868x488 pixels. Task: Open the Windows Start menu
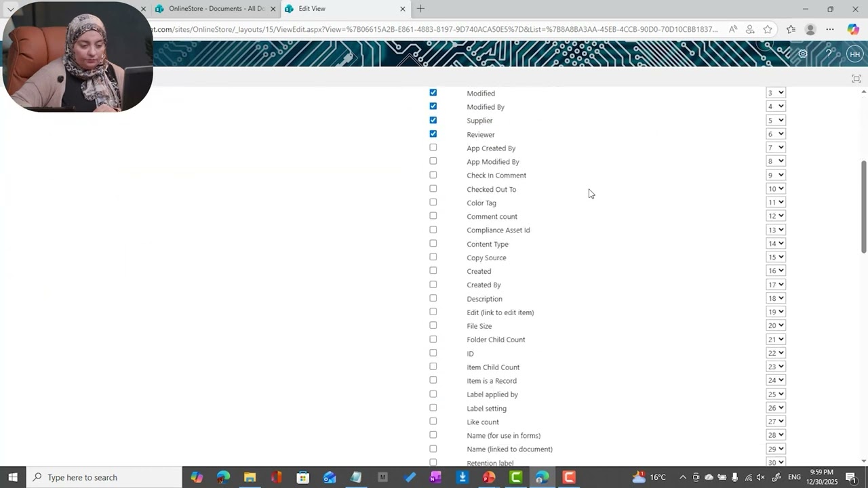tap(13, 477)
